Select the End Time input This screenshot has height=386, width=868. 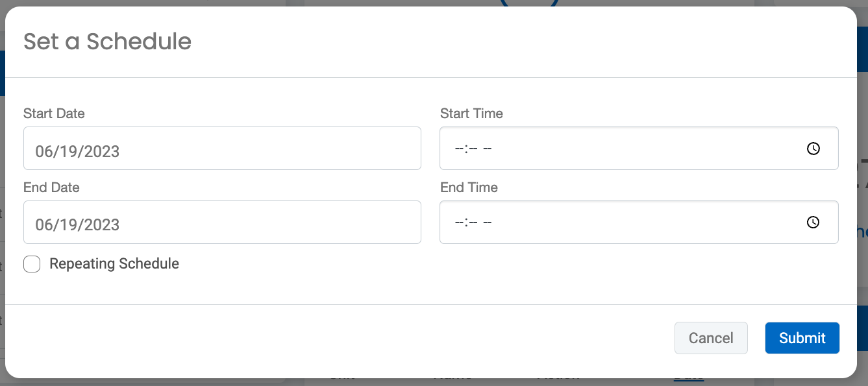point(584,222)
